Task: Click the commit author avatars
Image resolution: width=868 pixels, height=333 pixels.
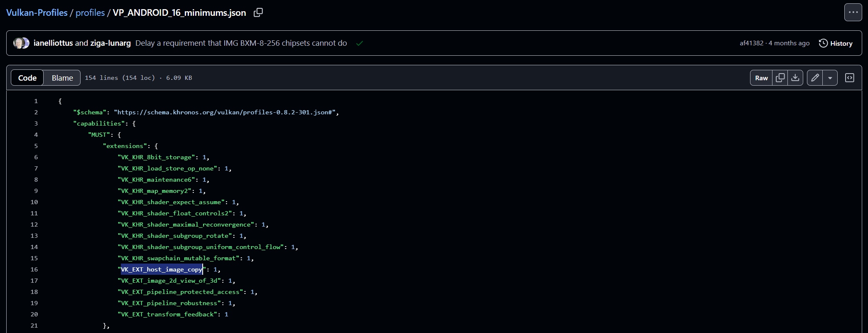Action: point(21,43)
